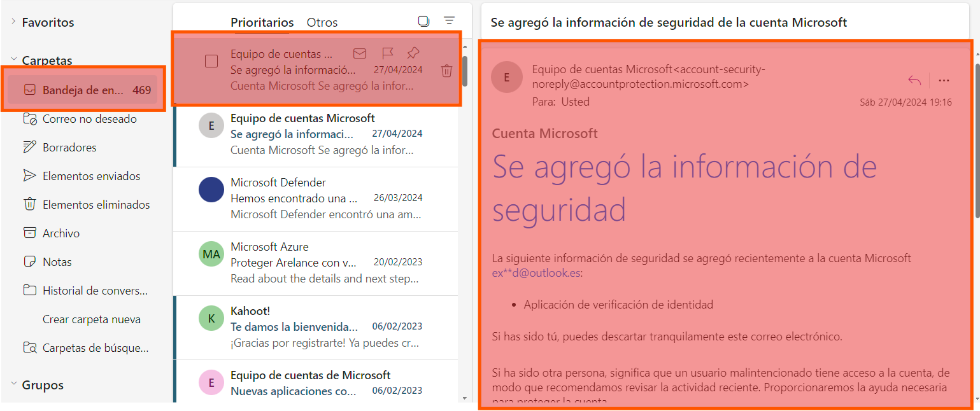Click the pink E avatar of Equipo de cuentas de Microsoft

coord(211,382)
